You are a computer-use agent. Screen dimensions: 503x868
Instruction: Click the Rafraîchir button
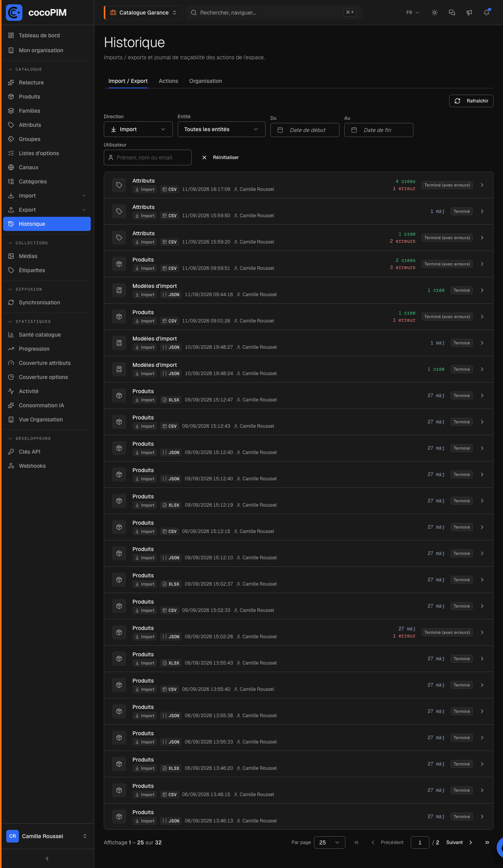(471, 101)
